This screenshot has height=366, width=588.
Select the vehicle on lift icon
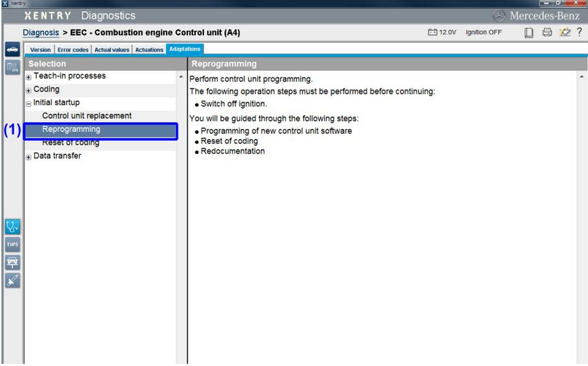12,263
